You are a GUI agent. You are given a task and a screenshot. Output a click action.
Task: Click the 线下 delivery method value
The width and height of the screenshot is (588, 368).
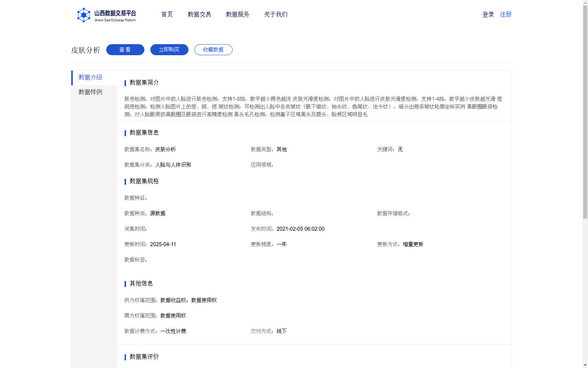coord(282,331)
